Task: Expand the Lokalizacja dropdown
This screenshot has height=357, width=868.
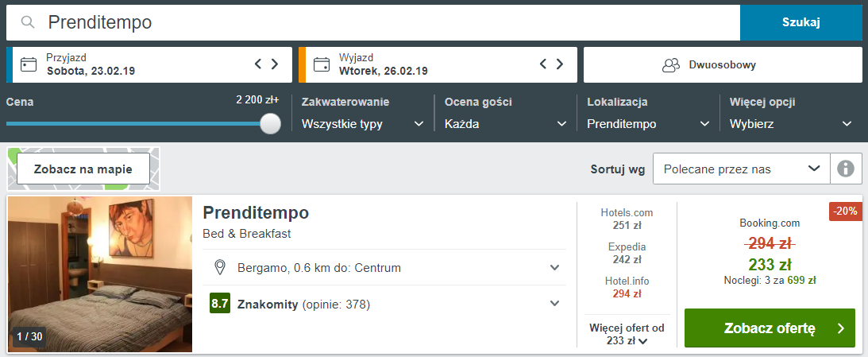Action: [x=648, y=124]
